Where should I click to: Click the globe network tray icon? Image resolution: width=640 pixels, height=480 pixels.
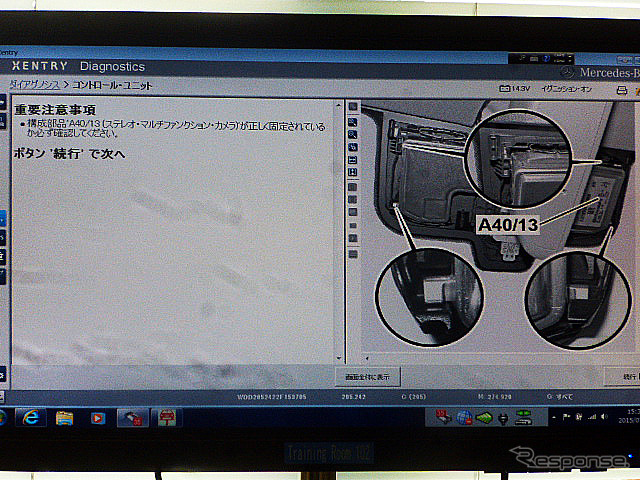coord(464,418)
